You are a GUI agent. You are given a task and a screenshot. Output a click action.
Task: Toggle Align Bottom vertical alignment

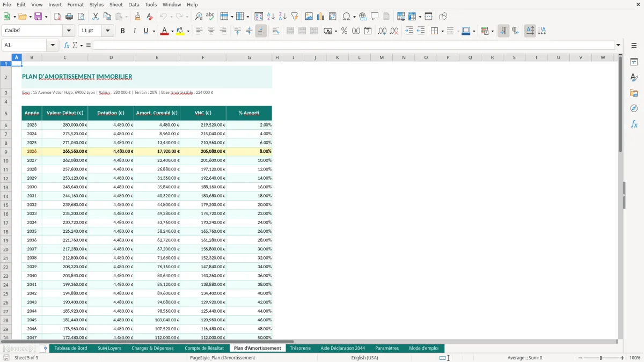[x=261, y=31]
